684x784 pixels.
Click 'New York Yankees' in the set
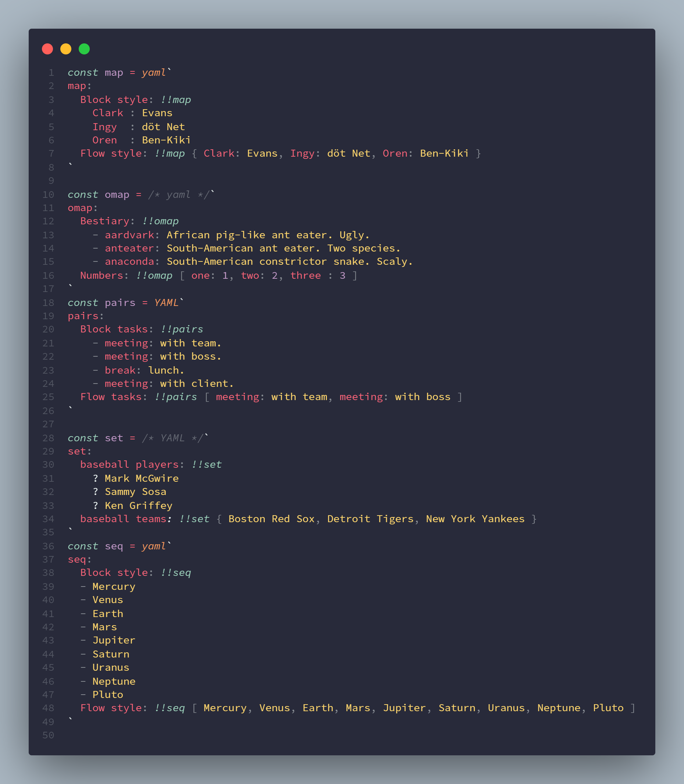[475, 519]
